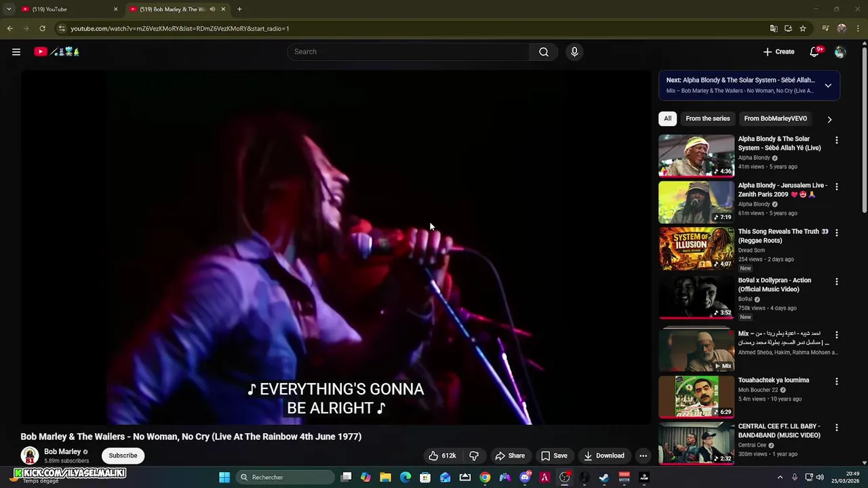Play Touahachtek ya loumima thumbnail

coord(696,396)
